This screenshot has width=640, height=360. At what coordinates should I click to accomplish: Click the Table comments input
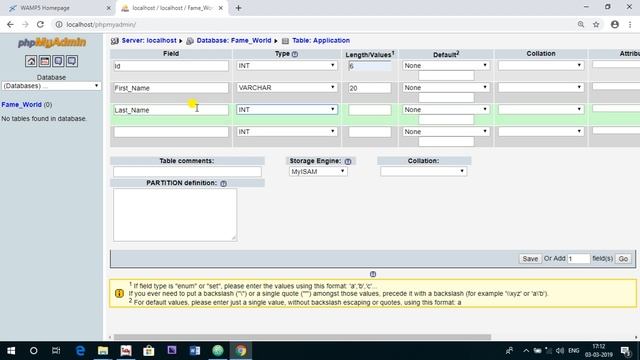187,171
